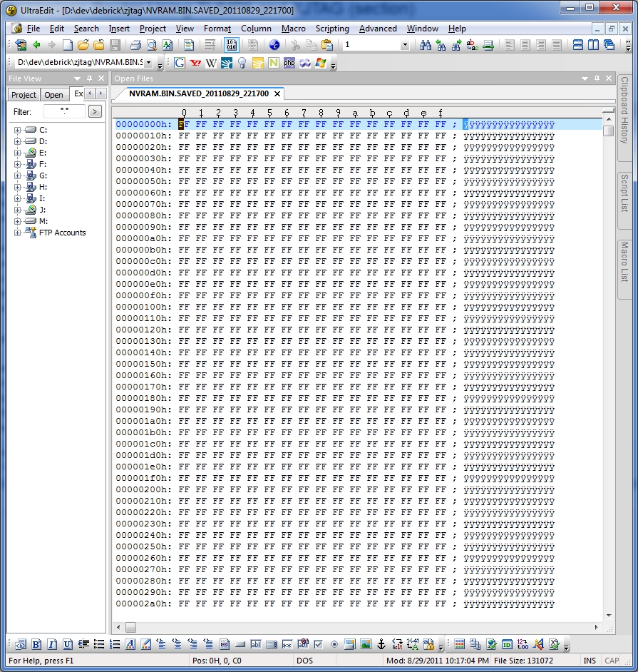Screen dimensions: 638x672
Task: Insert HTML image icon in bottom toolbar
Action: (x=365, y=645)
